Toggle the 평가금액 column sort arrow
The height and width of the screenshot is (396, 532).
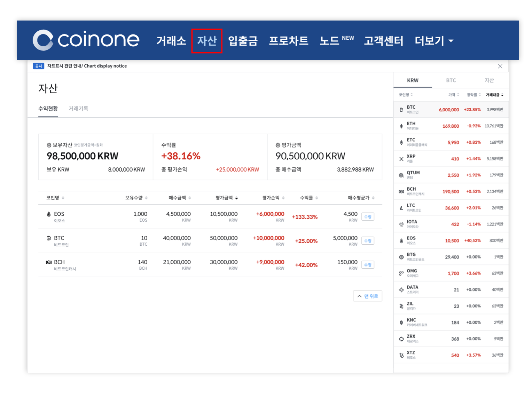[236, 197]
